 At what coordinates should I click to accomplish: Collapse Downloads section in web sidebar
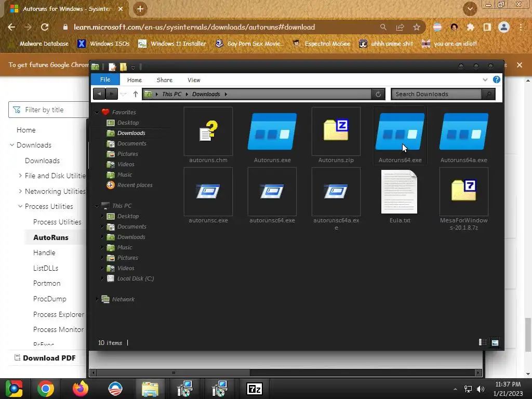12,145
